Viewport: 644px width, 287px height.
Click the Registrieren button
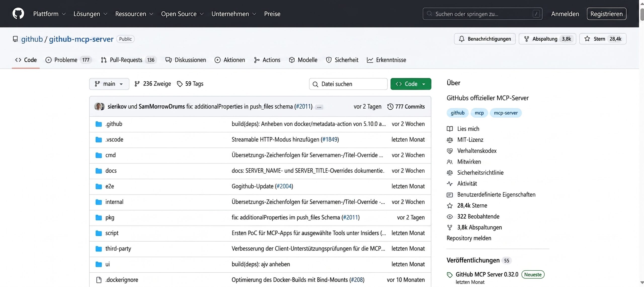pyautogui.click(x=607, y=14)
